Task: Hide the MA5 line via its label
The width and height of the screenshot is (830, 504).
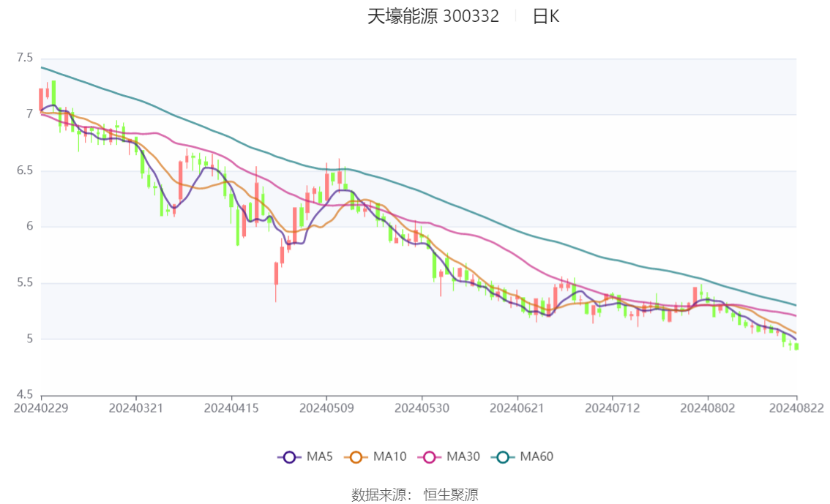Action: 319,456
